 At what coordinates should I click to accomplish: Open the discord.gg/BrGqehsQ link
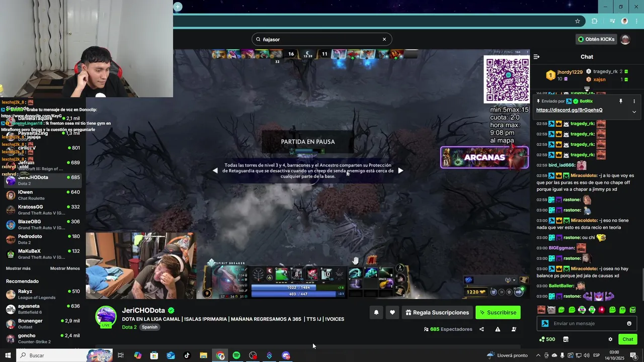(569, 110)
